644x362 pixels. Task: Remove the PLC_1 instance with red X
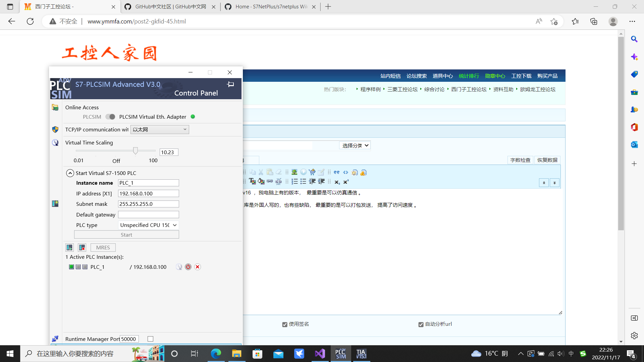point(198,267)
